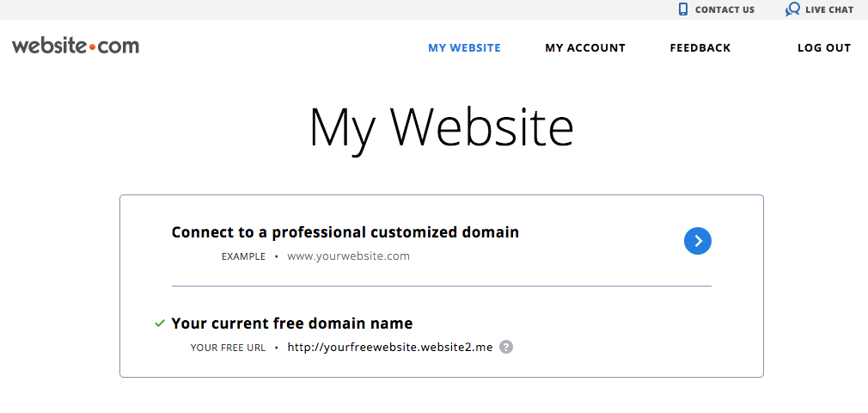Viewport: 868px width, 413px height.
Task: Open the Live Chat speech bubble icon
Action: point(792,9)
